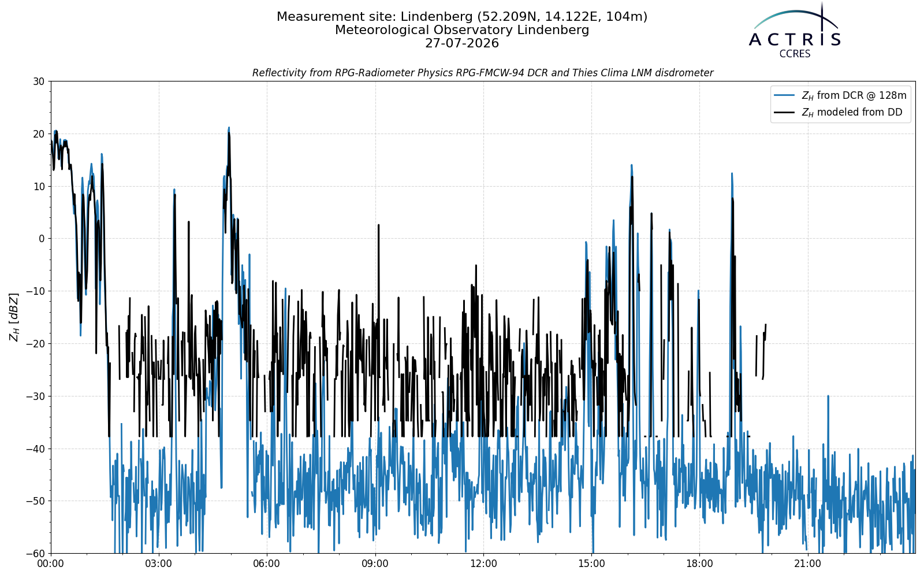The image size is (924, 578).
Task: Click the y-axis tick label "20"
Action: [39, 134]
